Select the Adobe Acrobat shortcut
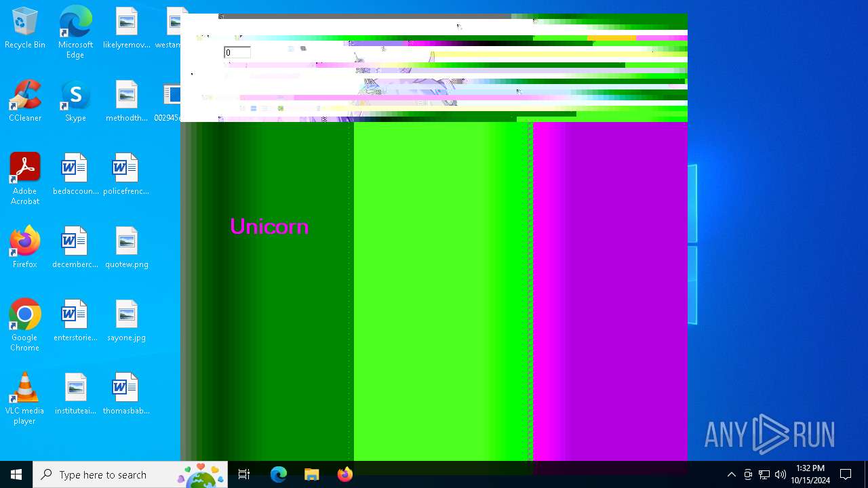This screenshot has width=868, height=488. [25, 179]
